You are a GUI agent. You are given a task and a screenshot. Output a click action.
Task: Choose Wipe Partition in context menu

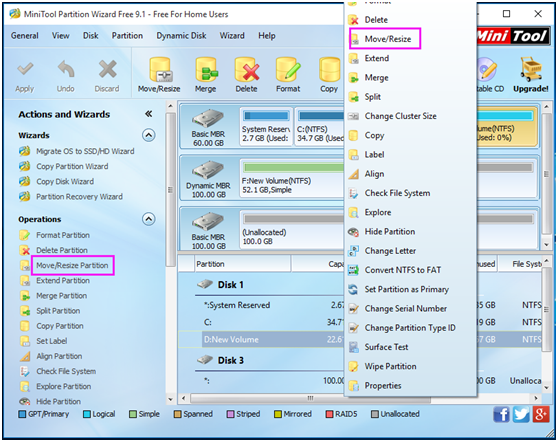point(411,366)
